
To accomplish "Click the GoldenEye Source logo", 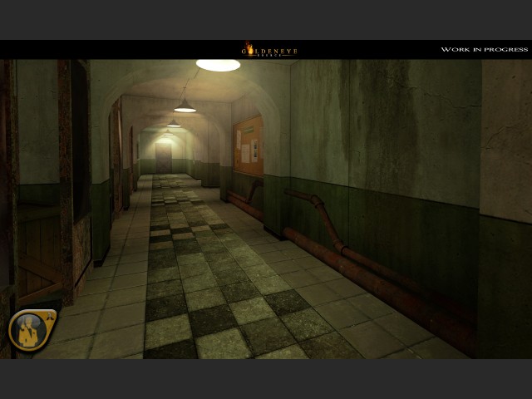I will pyautogui.click(x=269, y=50).
